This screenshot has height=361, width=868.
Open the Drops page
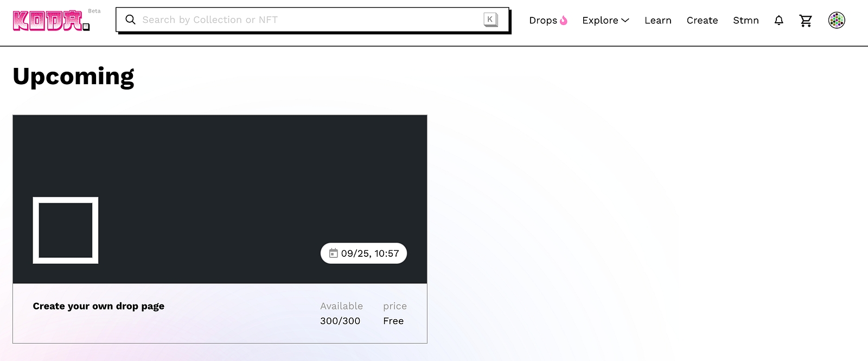click(542, 20)
